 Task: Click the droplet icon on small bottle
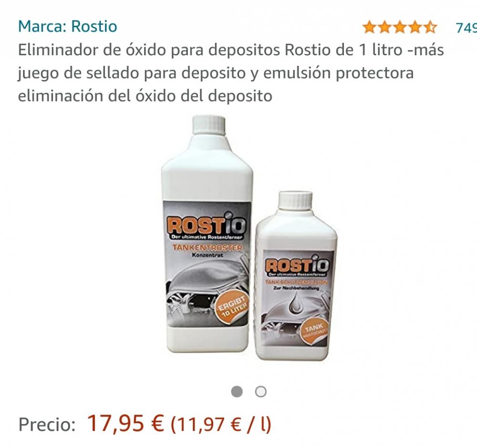(x=295, y=303)
